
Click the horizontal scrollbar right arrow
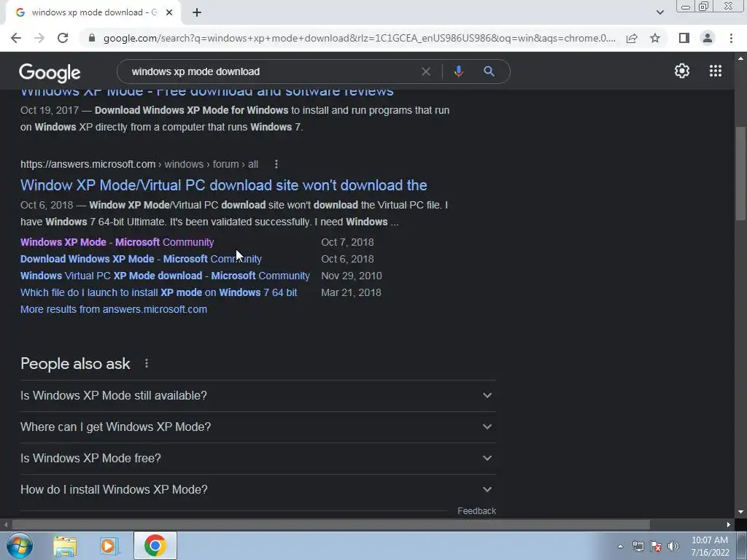click(729, 524)
